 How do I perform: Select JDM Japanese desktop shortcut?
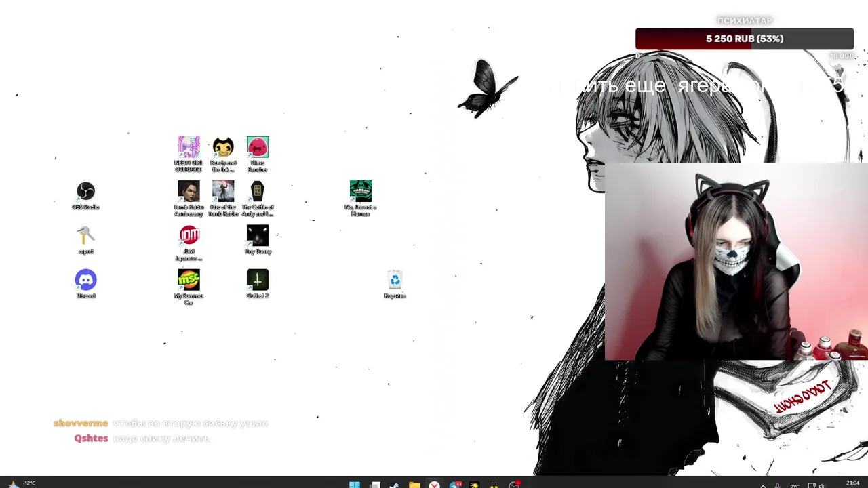189,243
